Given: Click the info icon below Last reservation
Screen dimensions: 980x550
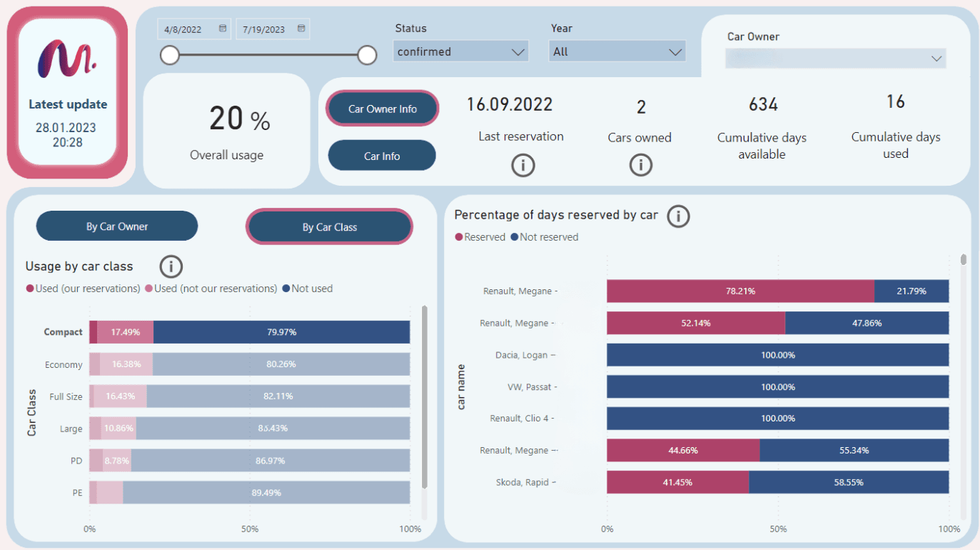Looking at the screenshot, I should [x=522, y=165].
